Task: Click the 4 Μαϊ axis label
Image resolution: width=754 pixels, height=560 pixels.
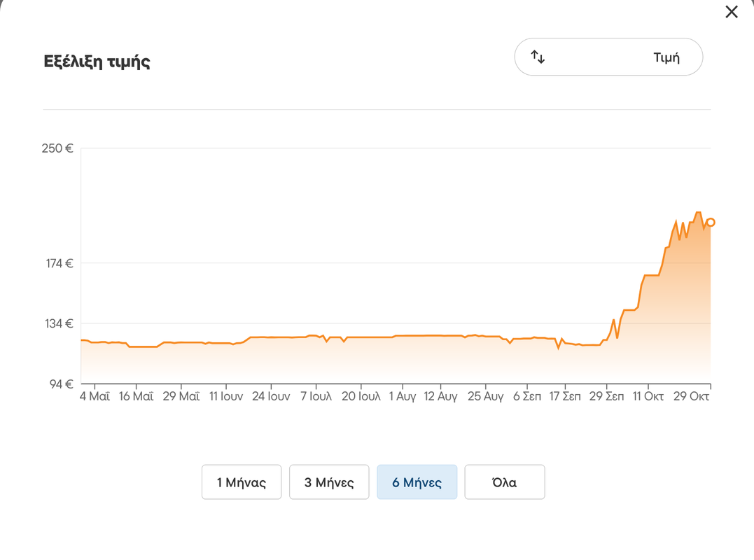Action: 95,397
